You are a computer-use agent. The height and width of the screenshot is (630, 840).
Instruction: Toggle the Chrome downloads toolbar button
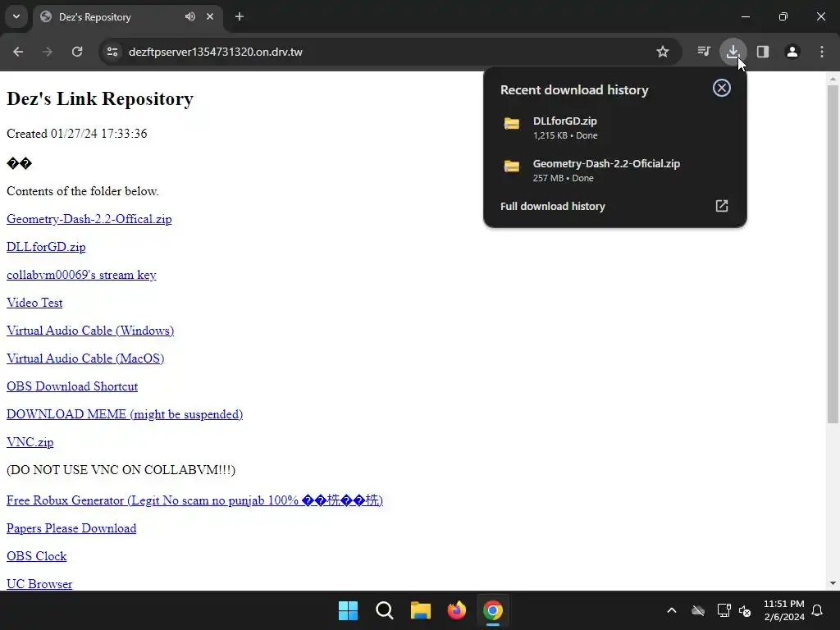click(x=733, y=52)
